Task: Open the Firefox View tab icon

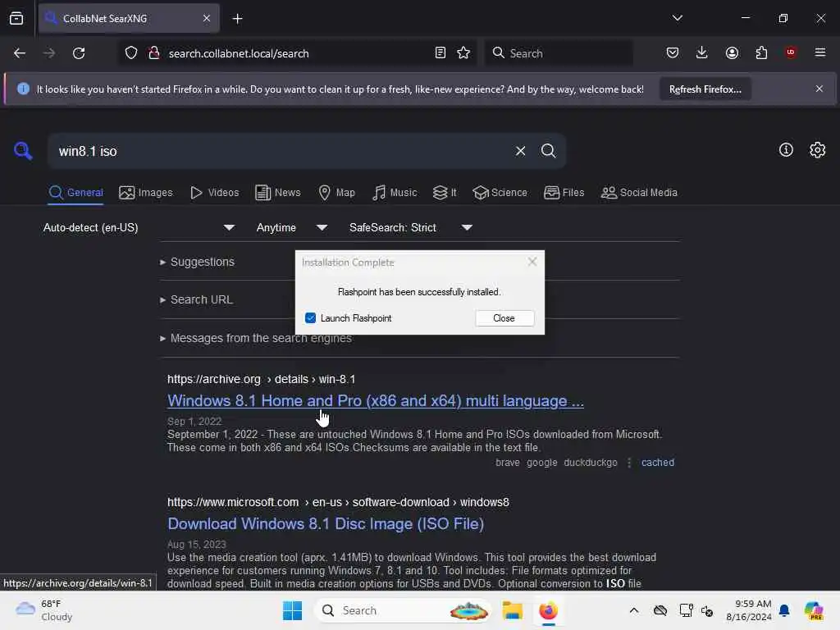Action: pyautogui.click(x=16, y=19)
